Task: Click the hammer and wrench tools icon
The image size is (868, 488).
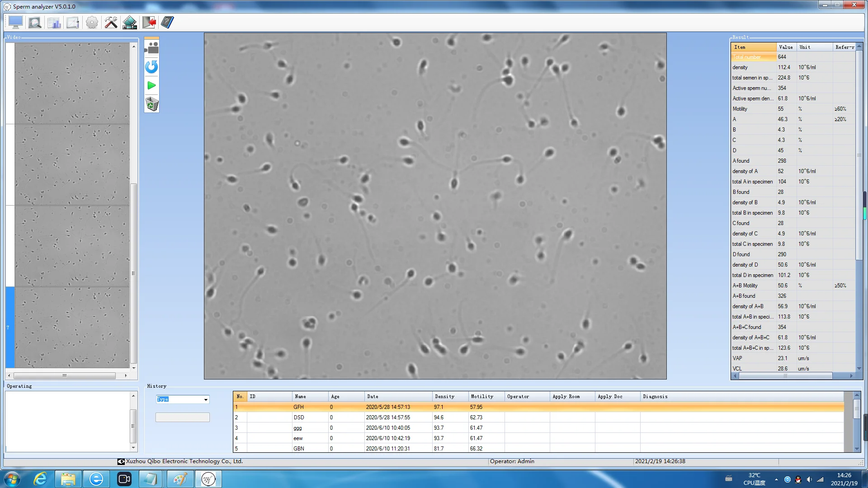Action: click(x=111, y=22)
